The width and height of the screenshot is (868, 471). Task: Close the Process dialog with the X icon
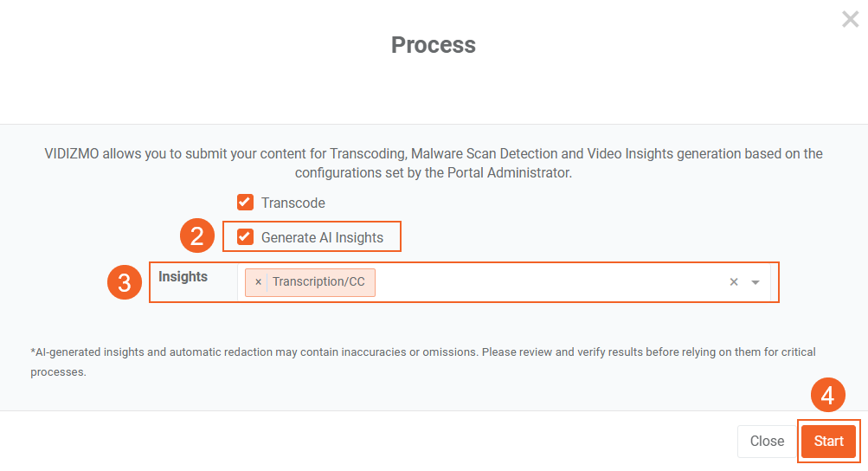[x=850, y=19]
